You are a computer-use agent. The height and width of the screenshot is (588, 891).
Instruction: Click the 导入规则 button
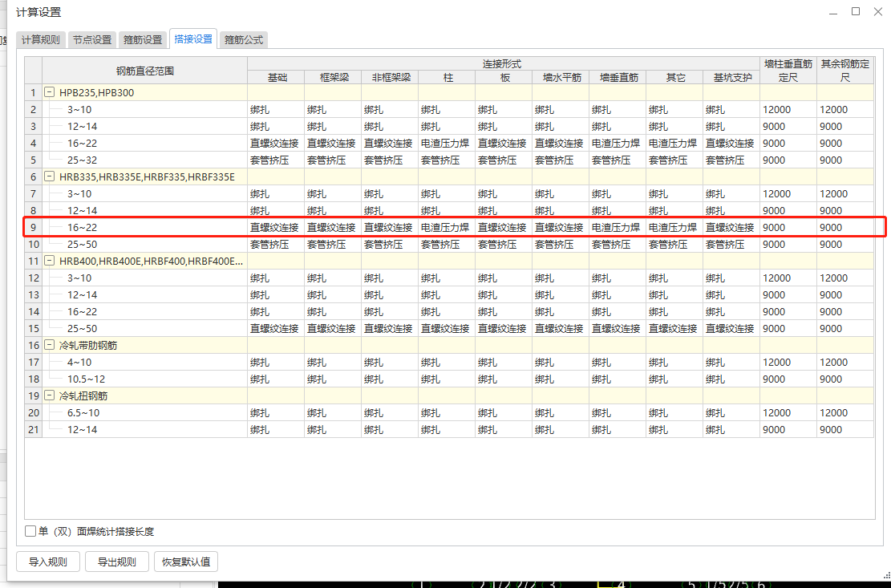point(48,562)
